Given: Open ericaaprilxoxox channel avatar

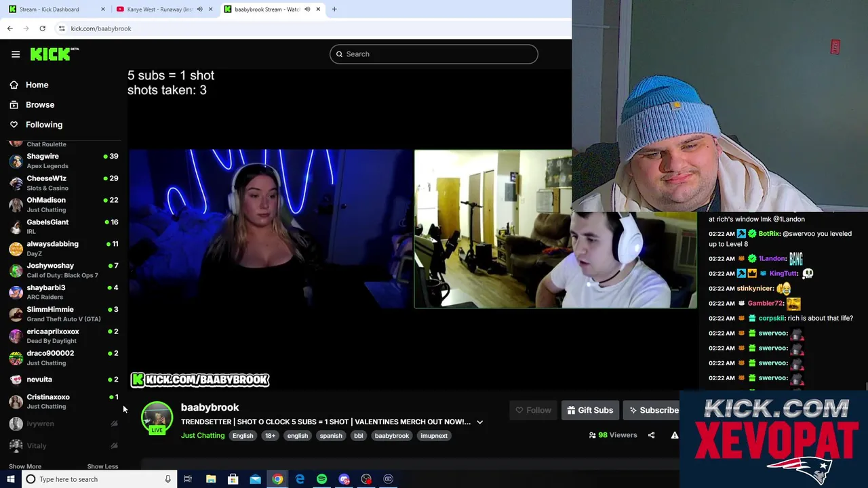Looking at the screenshot, I should 16,336.
